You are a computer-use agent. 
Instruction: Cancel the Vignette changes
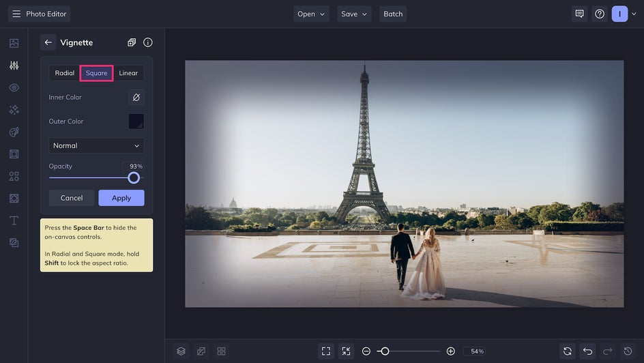click(x=72, y=198)
